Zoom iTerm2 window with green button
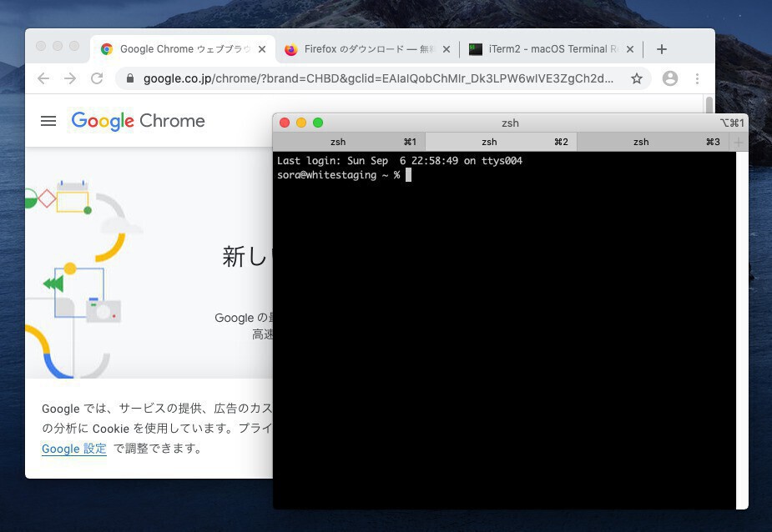772x532 pixels. click(x=318, y=123)
